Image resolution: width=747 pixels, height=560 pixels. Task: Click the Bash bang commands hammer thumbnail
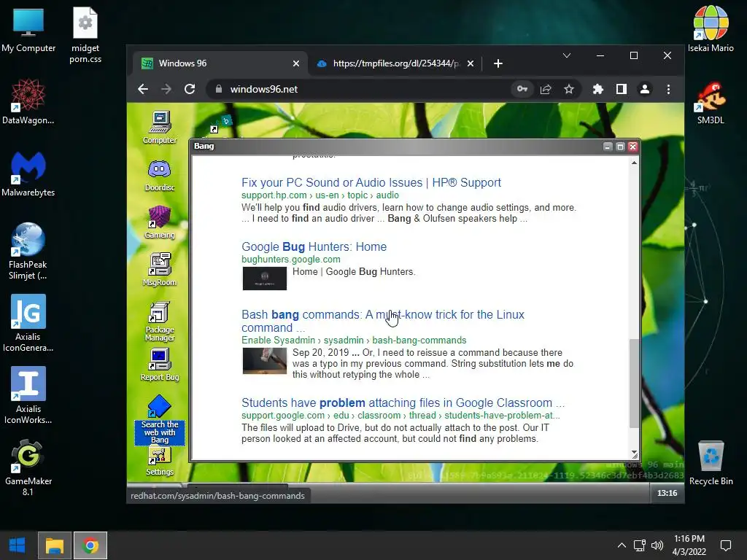pos(264,361)
